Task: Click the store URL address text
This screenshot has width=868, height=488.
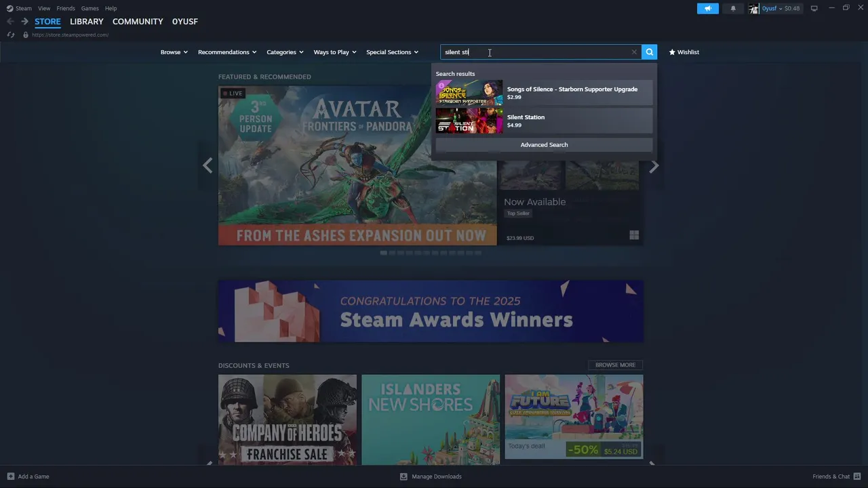Action: 70,35
